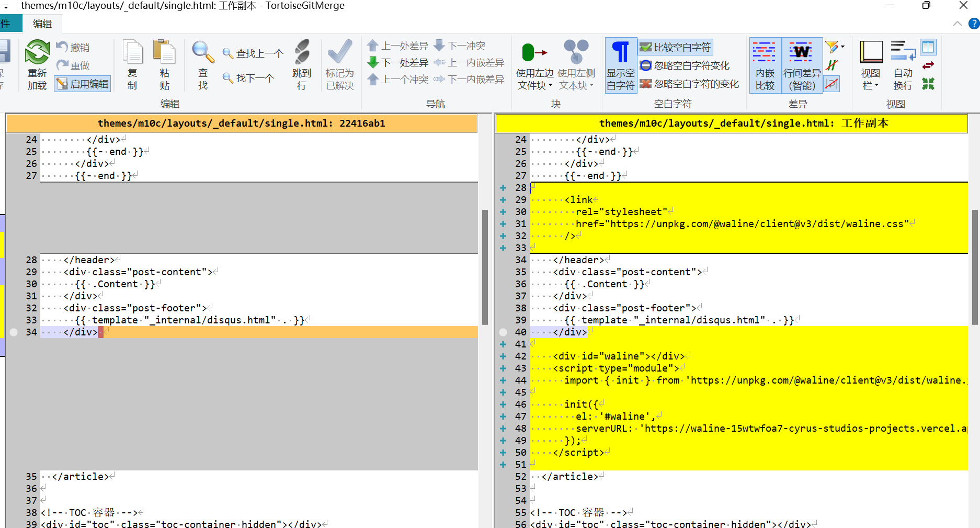Click the 使用左侧文本块 icon
The height and width of the screenshot is (528, 980).
point(576,52)
